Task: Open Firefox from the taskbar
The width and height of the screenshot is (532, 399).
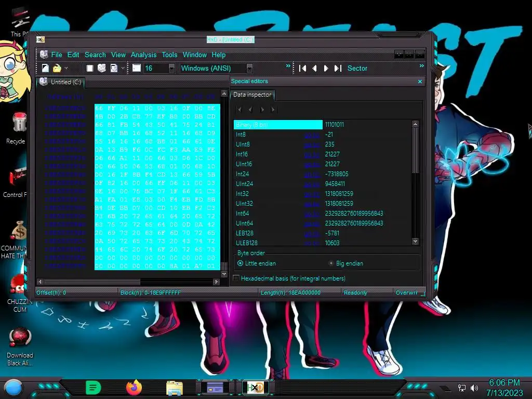Action: point(134,388)
